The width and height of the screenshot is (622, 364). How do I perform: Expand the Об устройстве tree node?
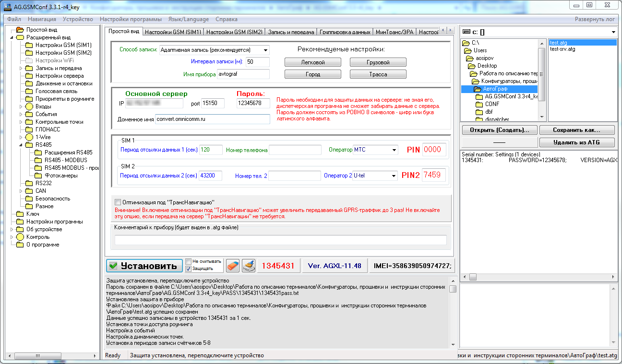(x=12, y=229)
